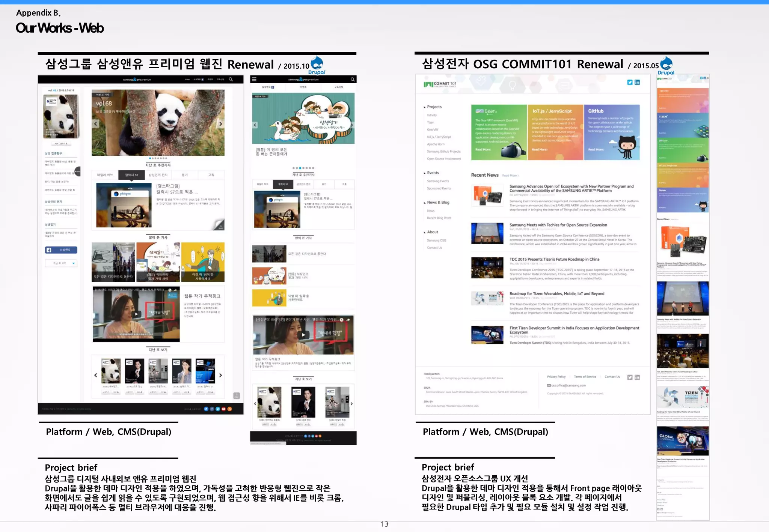Select the first dot of the panda banner carousel
The height and width of the screenshot is (532, 769).
(x=150, y=158)
